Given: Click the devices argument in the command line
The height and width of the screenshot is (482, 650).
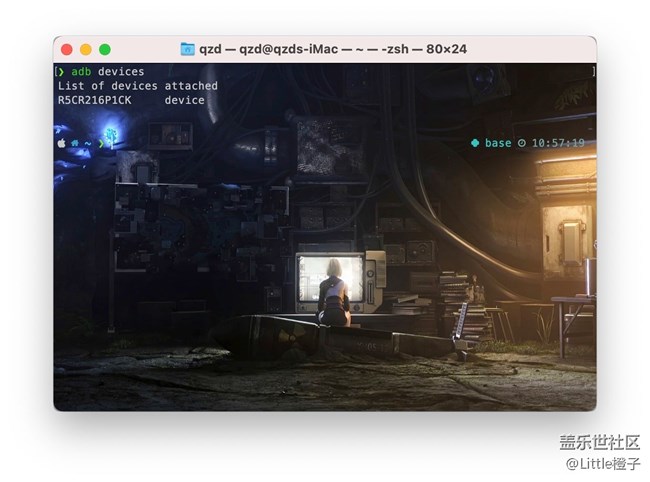Looking at the screenshot, I should pos(121,72).
